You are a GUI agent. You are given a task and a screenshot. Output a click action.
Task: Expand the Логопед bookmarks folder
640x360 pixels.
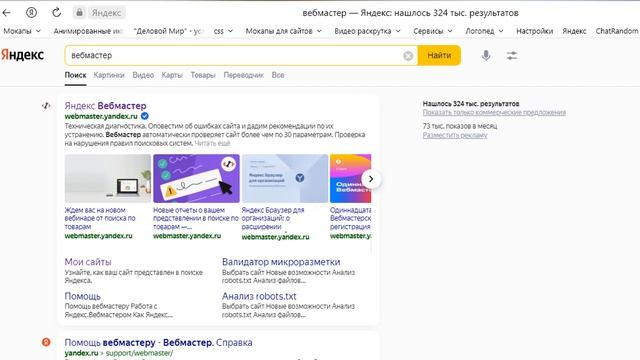click(484, 31)
